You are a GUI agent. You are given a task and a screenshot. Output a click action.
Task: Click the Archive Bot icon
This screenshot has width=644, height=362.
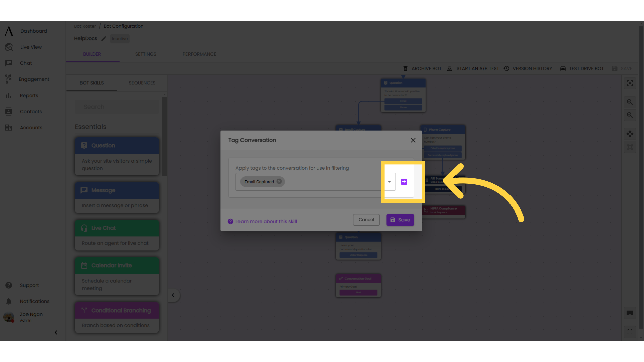pos(405,68)
